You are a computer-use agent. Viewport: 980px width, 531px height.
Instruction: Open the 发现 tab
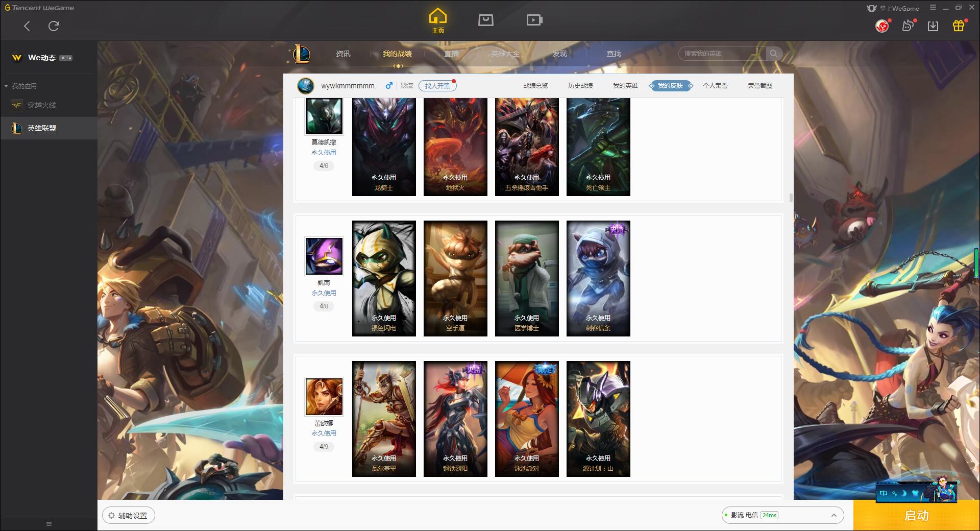pos(559,54)
